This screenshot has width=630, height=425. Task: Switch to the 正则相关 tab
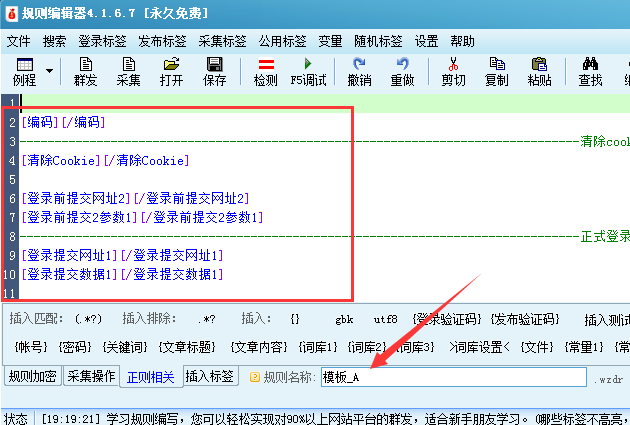(x=150, y=377)
